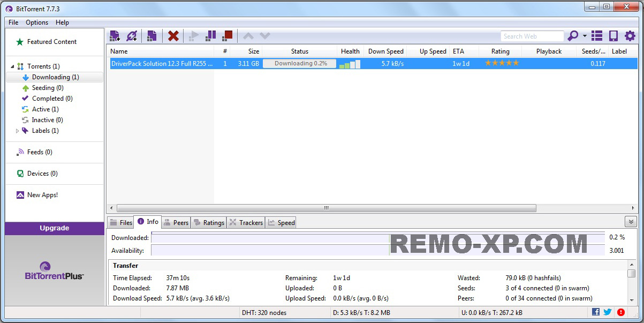Select the Downloading (1) category
This screenshot has height=323, width=644.
[55, 77]
